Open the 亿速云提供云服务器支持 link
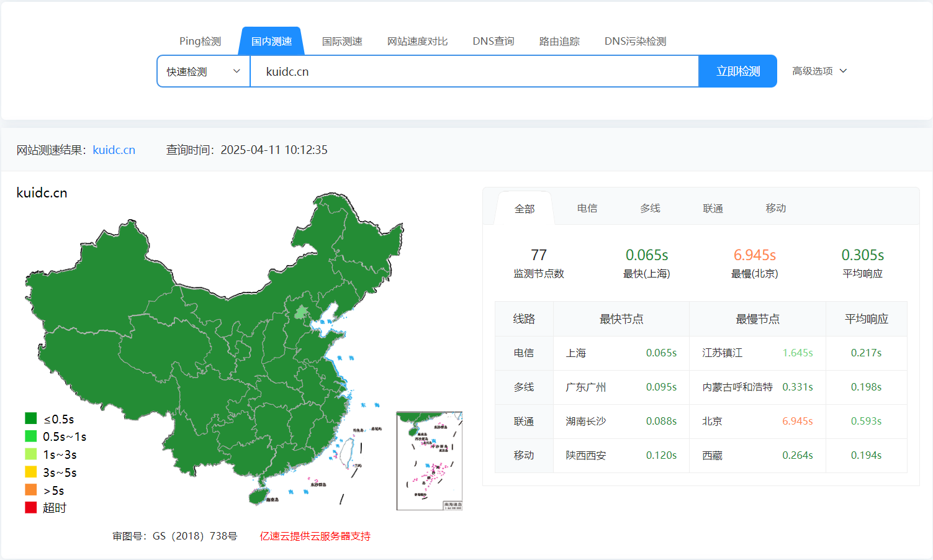This screenshot has height=560, width=933. (315, 536)
